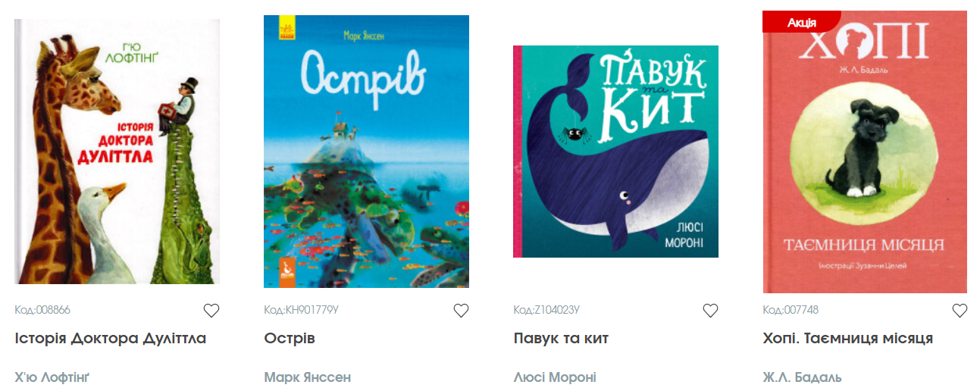Open the Історія Доктора Дуліттла cover image

click(x=117, y=152)
